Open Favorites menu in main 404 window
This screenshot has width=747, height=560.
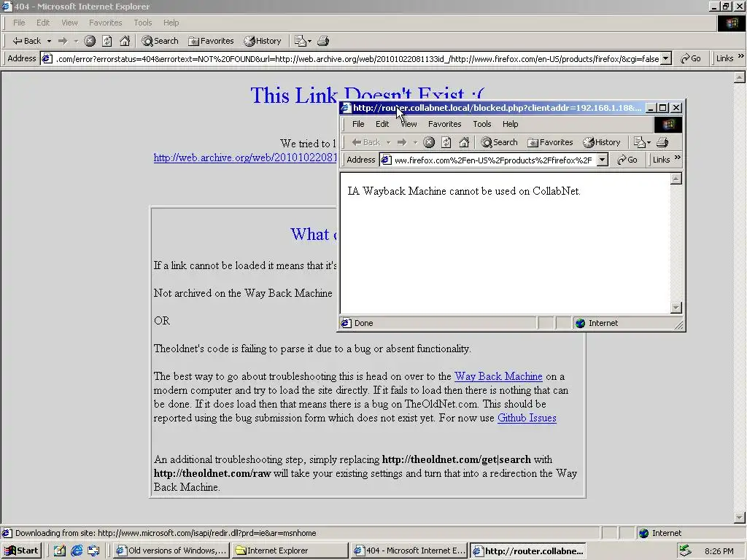point(105,23)
